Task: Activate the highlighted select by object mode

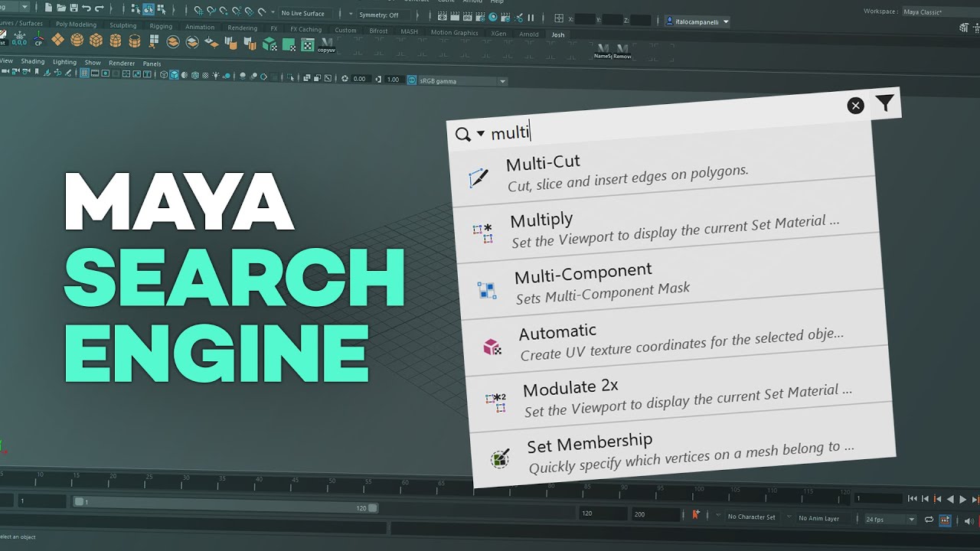Action: 149,9
